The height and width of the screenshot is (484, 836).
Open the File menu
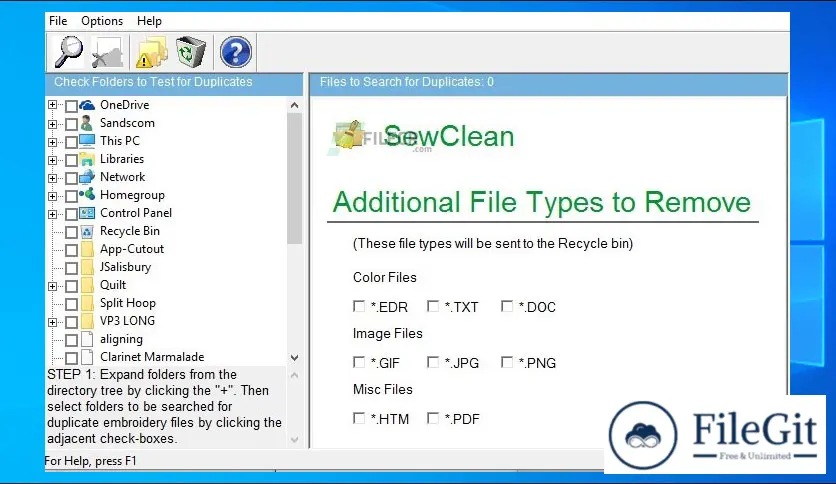pyautogui.click(x=58, y=21)
